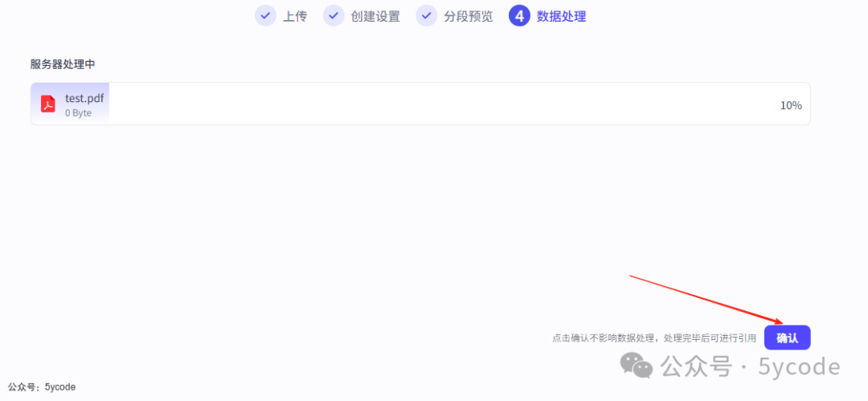Image resolution: width=868 pixels, height=401 pixels.
Task: Click the 点击确认不影响数据处理 hint text
Action: pos(653,338)
